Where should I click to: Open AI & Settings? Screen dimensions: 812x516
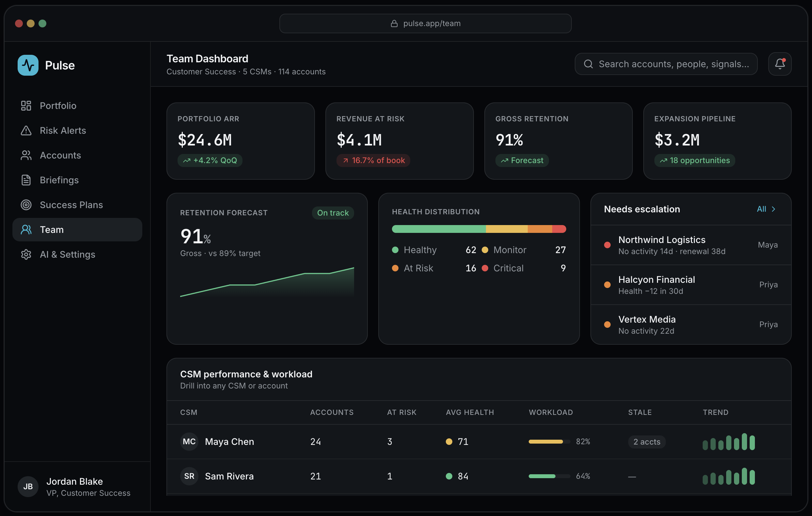(x=77, y=254)
